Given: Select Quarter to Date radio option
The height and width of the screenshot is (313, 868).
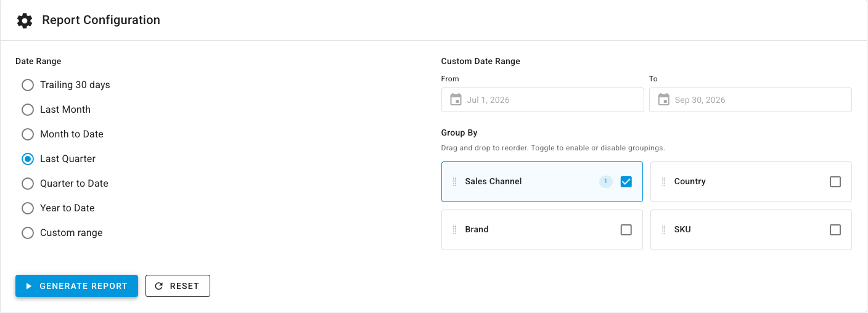Looking at the screenshot, I should 28,184.
